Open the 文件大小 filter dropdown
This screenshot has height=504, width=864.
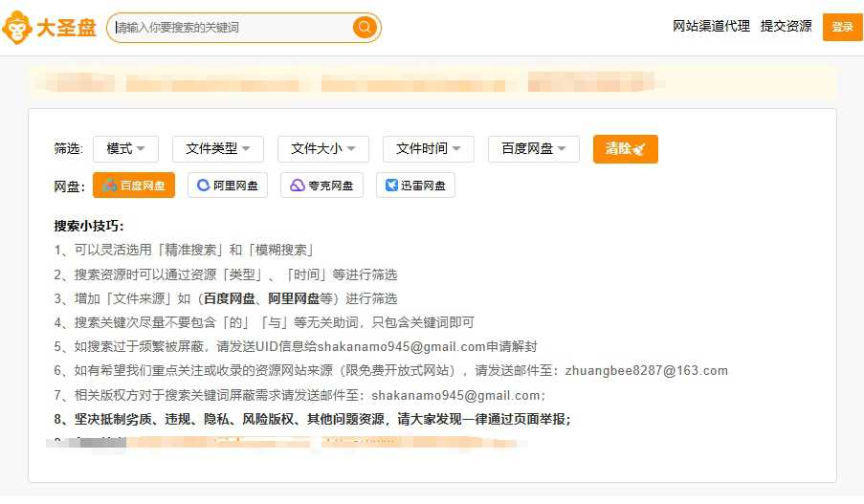[x=322, y=149]
